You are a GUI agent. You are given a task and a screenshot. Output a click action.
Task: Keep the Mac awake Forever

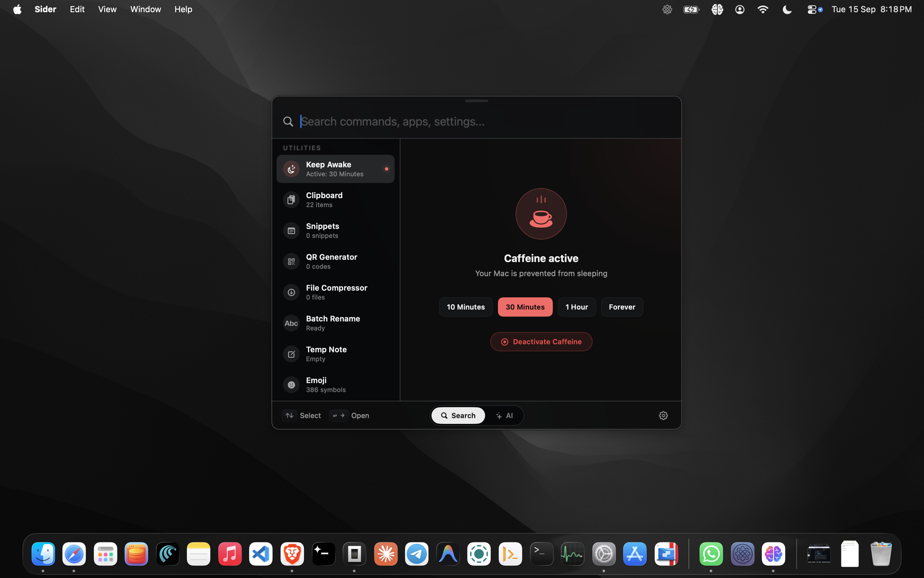tap(622, 307)
